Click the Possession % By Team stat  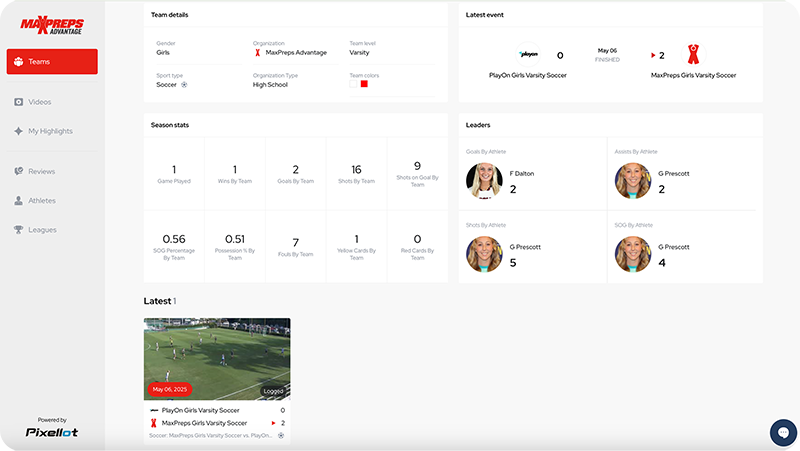(x=235, y=246)
